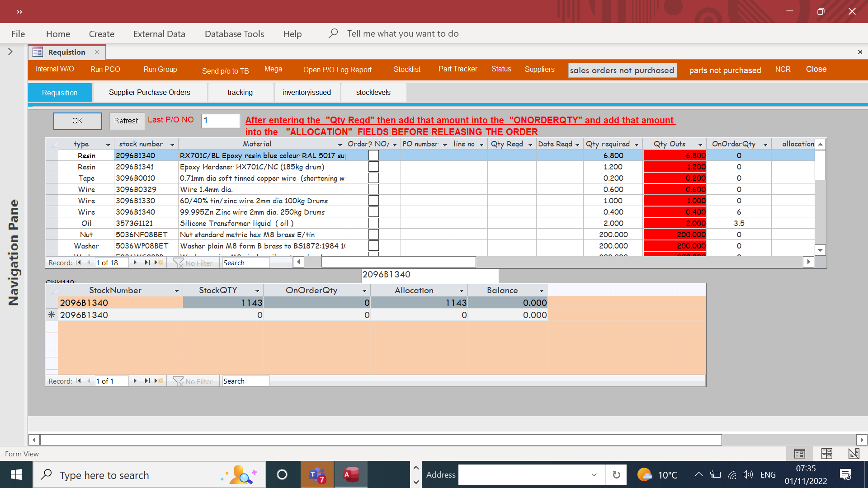
Task: Check the Order box for Silicone Transformer liquid
Action: [373, 223]
